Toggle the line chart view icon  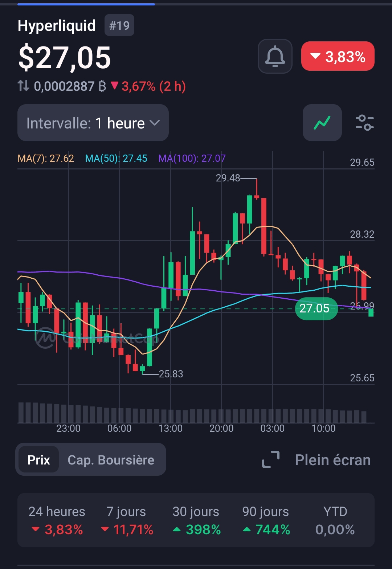coord(322,123)
